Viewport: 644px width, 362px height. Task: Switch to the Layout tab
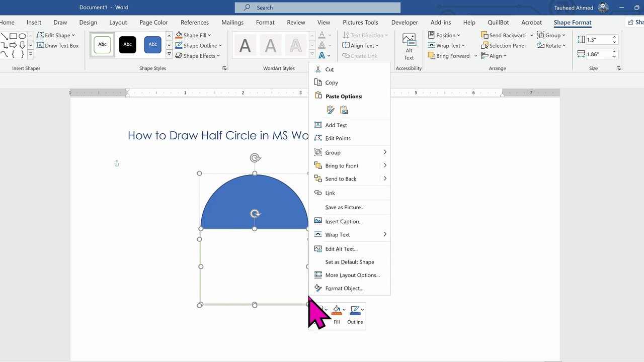click(x=118, y=22)
